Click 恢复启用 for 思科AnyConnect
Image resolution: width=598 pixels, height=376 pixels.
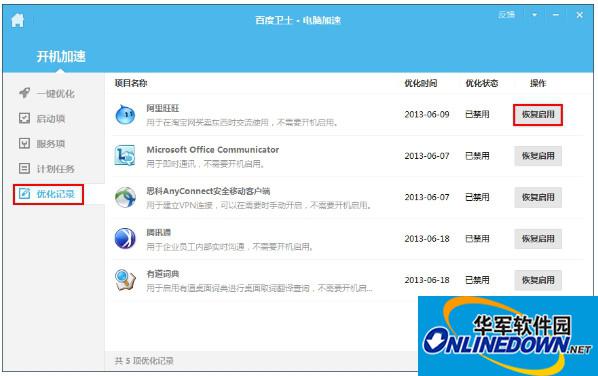click(538, 197)
